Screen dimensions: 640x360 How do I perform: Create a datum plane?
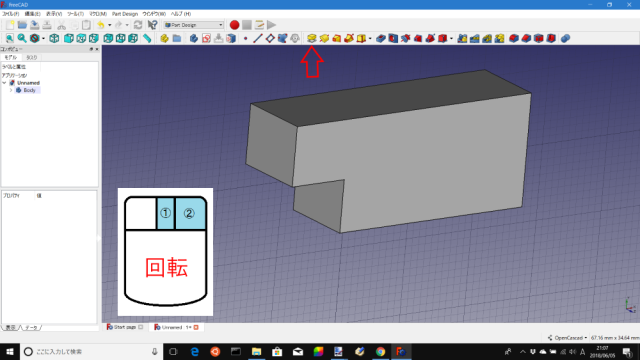(270, 38)
